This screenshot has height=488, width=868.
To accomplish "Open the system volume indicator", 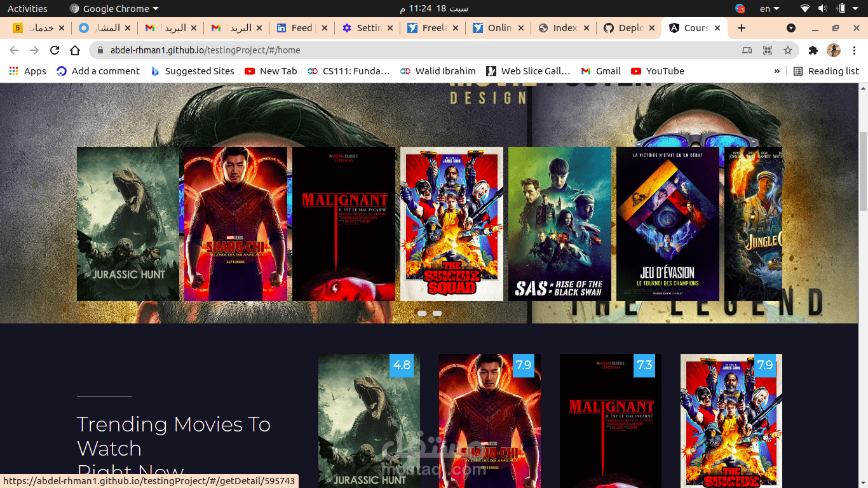I will [823, 9].
